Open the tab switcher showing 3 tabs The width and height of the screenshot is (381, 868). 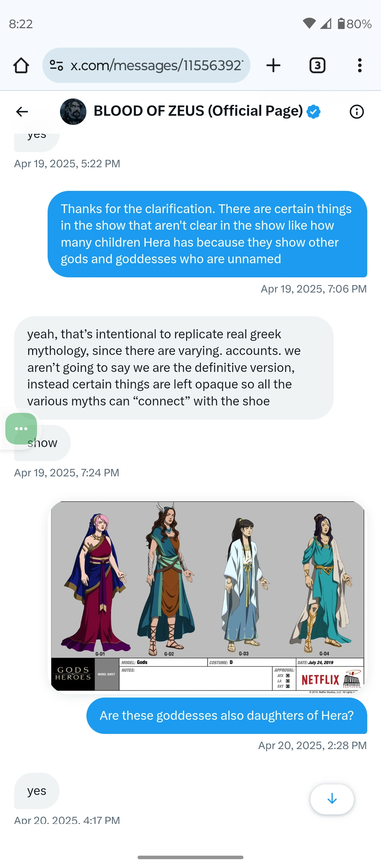pyautogui.click(x=317, y=65)
